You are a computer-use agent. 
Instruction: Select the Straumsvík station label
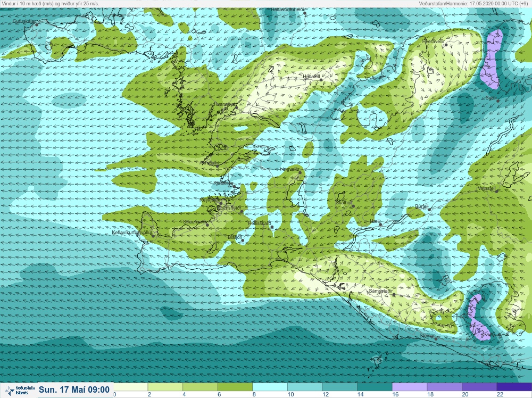pyautogui.click(x=195, y=222)
